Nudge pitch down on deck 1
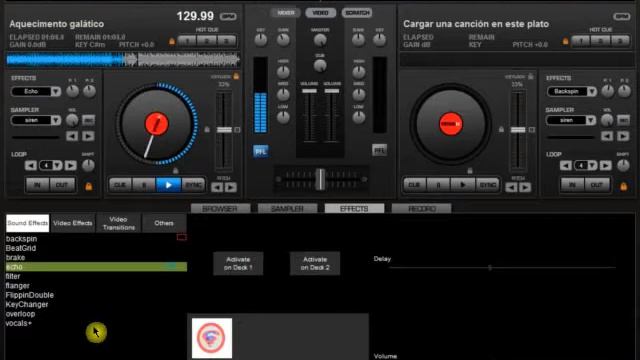This screenshot has height=360, width=640. (217, 187)
